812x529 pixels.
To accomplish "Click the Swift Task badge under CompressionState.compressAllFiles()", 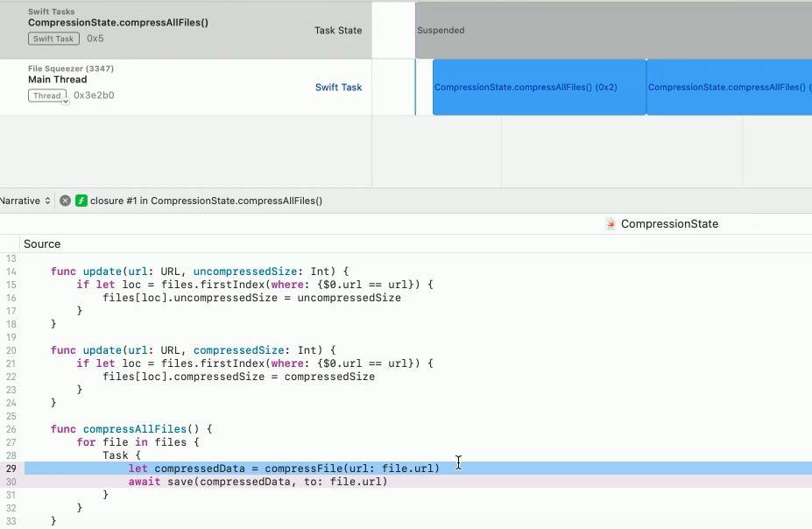I will (x=53, y=39).
